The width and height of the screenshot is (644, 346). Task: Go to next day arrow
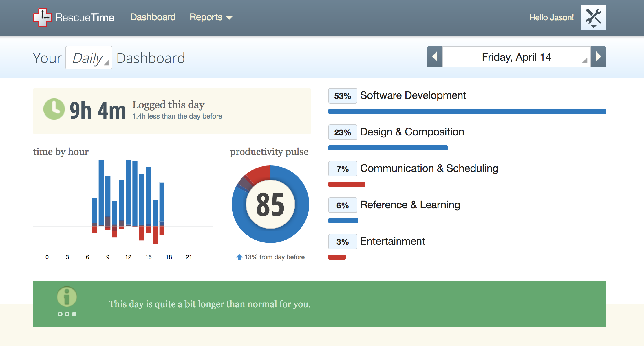pyautogui.click(x=598, y=57)
